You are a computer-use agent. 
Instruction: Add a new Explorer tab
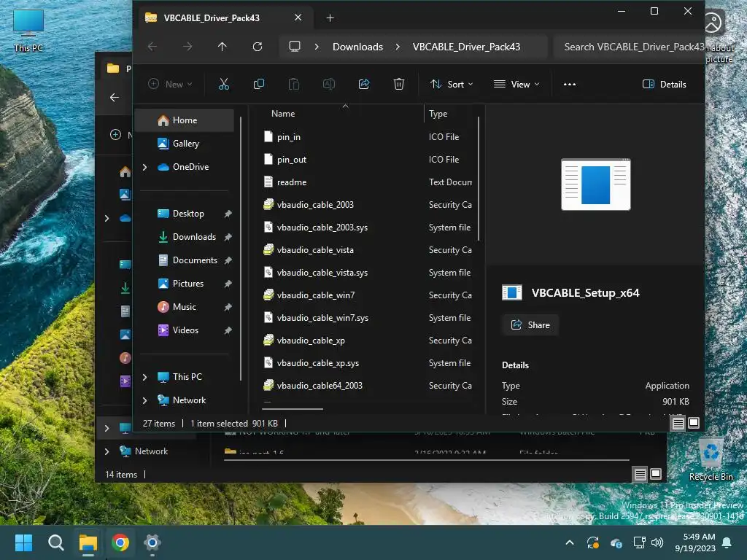[330, 18]
